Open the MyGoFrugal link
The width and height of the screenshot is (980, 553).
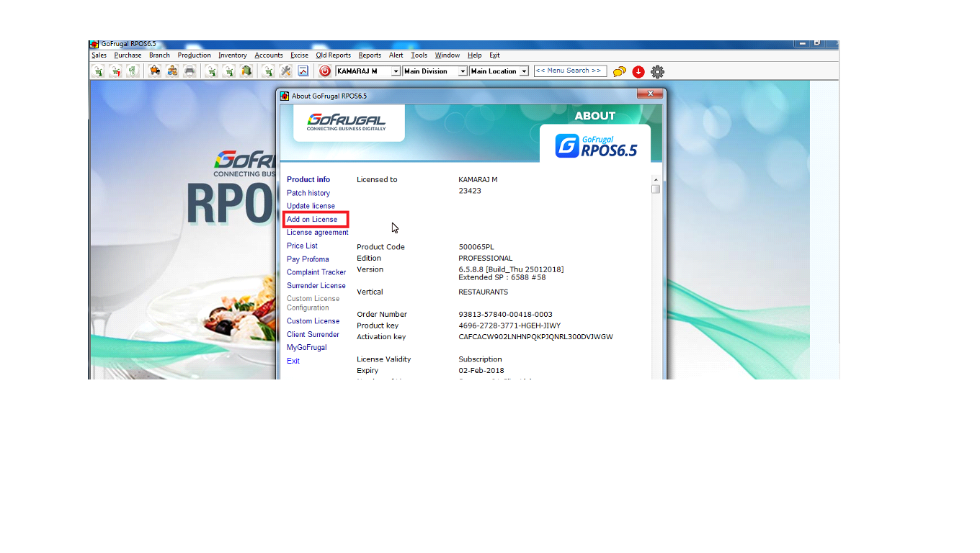pos(307,348)
